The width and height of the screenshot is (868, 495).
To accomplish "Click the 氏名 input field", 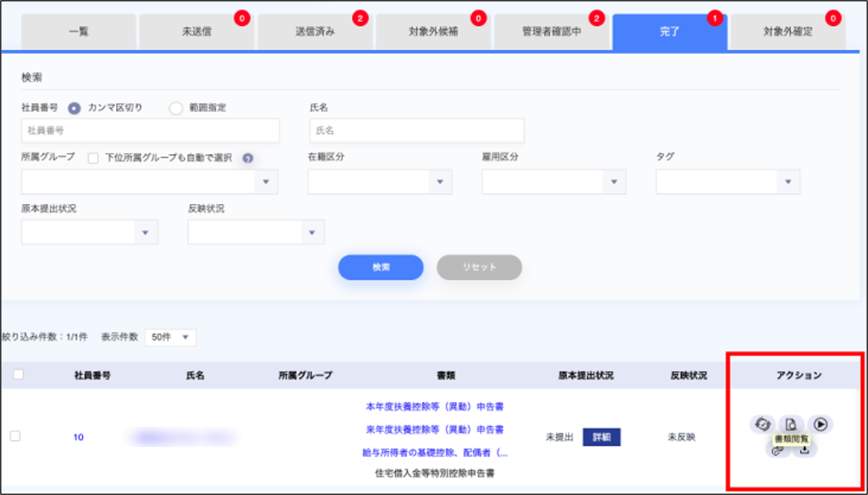I will coord(417,130).
